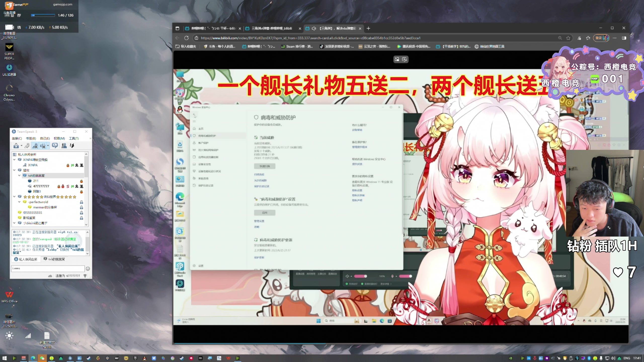Open new browser tab with plus button
Viewport: 644px width, 362px height.
368,28
